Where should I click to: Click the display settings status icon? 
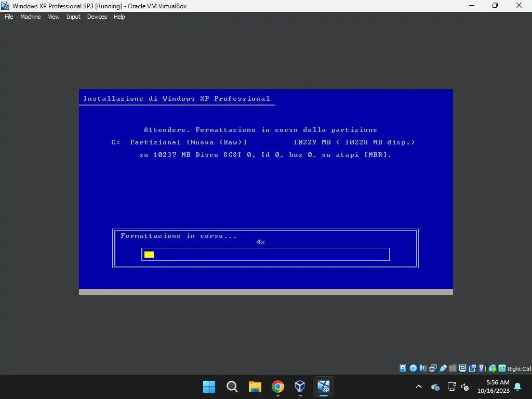point(462,368)
